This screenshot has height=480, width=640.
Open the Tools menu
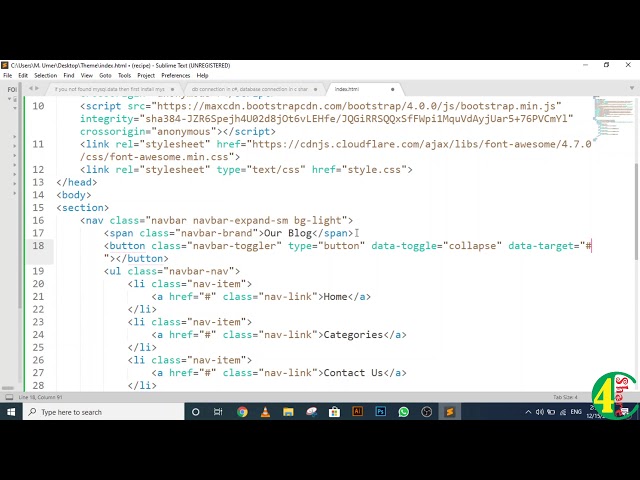point(124,76)
